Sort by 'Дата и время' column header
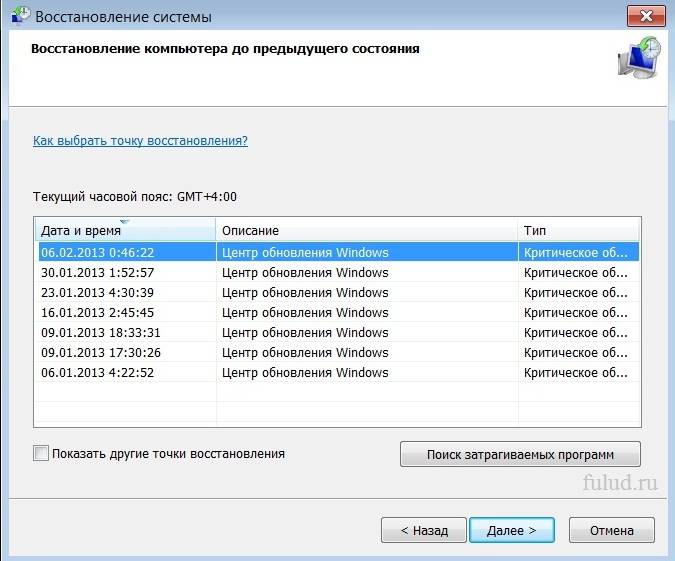The image size is (675, 561). pyautogui.click(x=125, y=230)
